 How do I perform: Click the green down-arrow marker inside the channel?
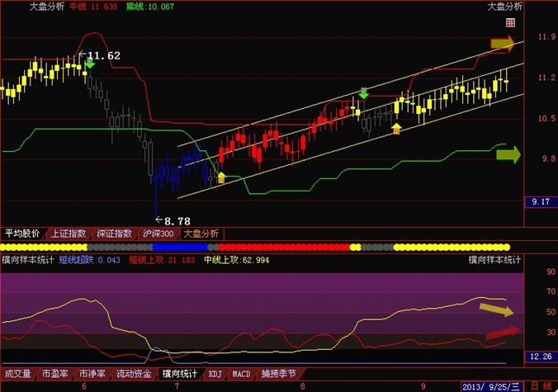pyautogui.click(x=363, y=92)
